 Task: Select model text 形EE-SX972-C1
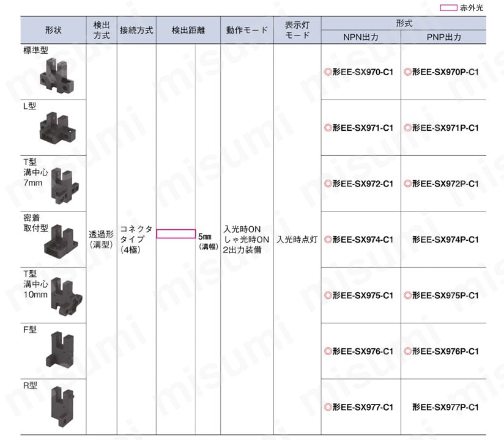pyautogui.click(x=363, y=184)
